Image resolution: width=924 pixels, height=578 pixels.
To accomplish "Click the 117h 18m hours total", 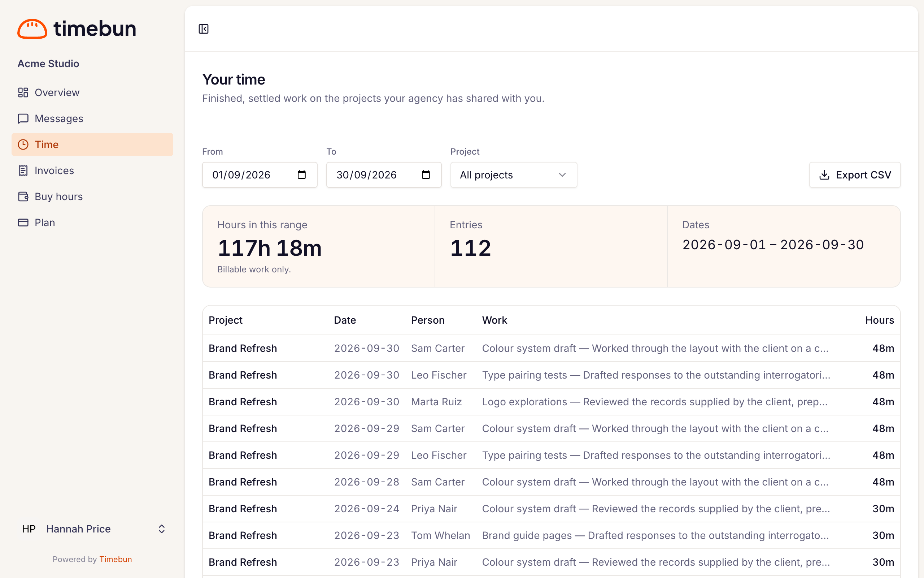I will (270, 248).
